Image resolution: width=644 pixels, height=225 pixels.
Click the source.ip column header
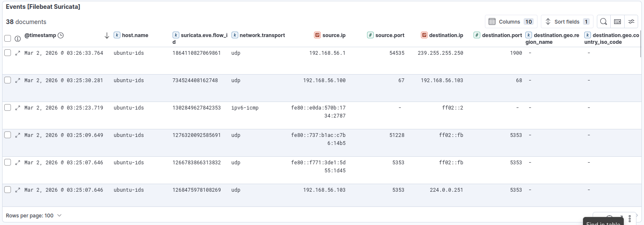[x=334, y=35]
